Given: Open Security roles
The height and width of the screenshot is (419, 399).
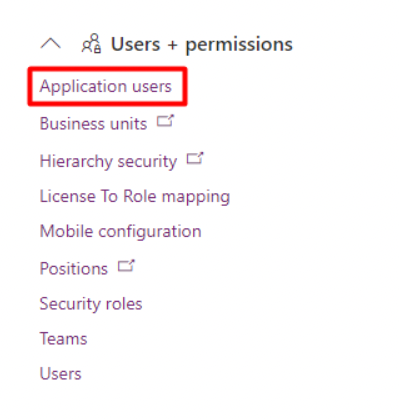Looking at the screenshot, I should pos(91,304).
